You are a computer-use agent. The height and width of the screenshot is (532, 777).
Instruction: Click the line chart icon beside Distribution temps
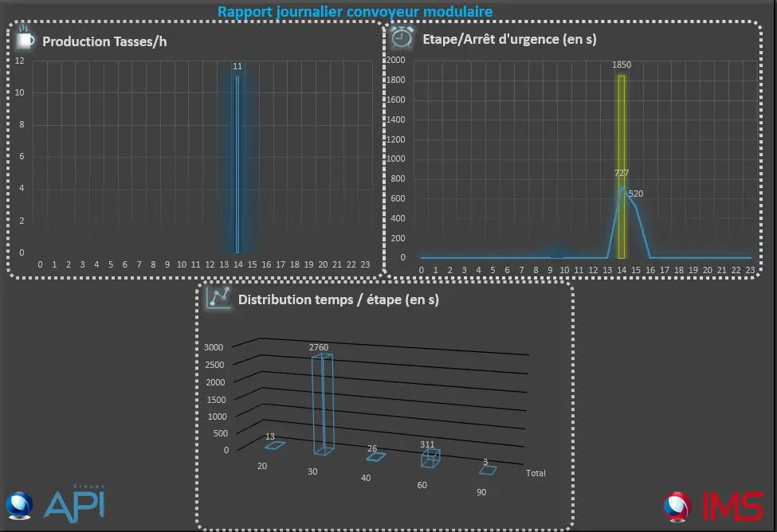pyautogui.click(x=219, y=298)
